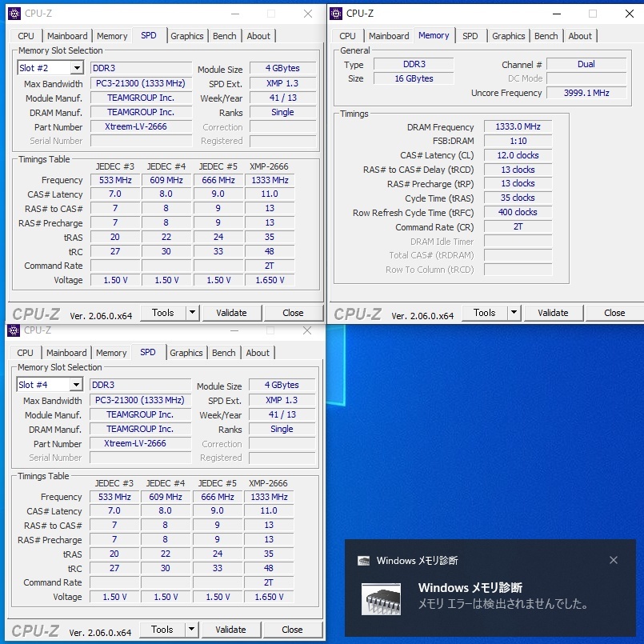
Task: Click Validate button in Memory window
Action: (554, 313)
